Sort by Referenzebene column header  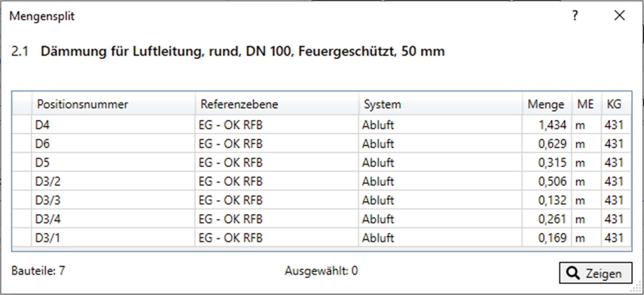coord(239,104)
